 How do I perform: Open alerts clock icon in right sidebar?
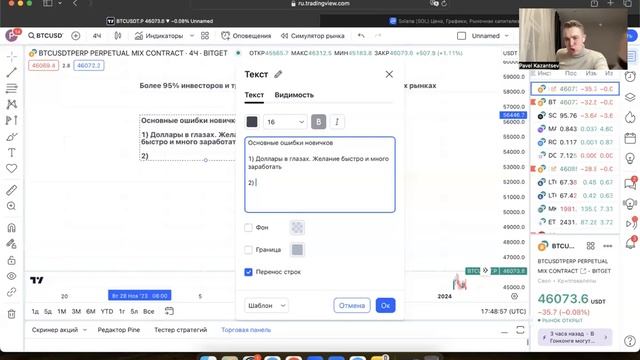click(630, 77)
